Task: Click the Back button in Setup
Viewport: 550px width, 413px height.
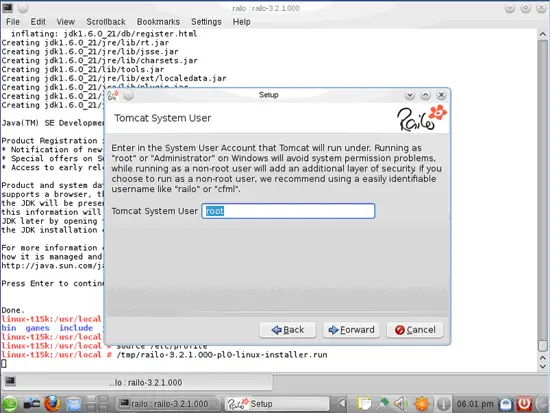Action: 288,330
